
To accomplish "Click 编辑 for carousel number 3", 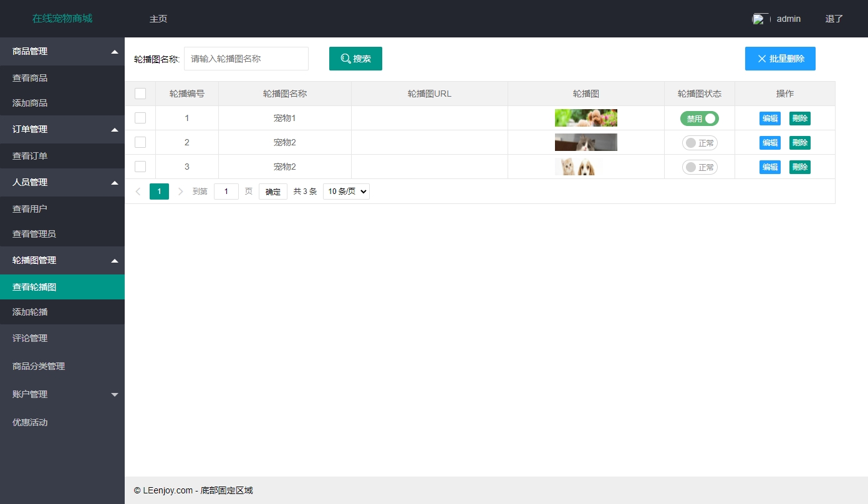I will click(770, 167).
